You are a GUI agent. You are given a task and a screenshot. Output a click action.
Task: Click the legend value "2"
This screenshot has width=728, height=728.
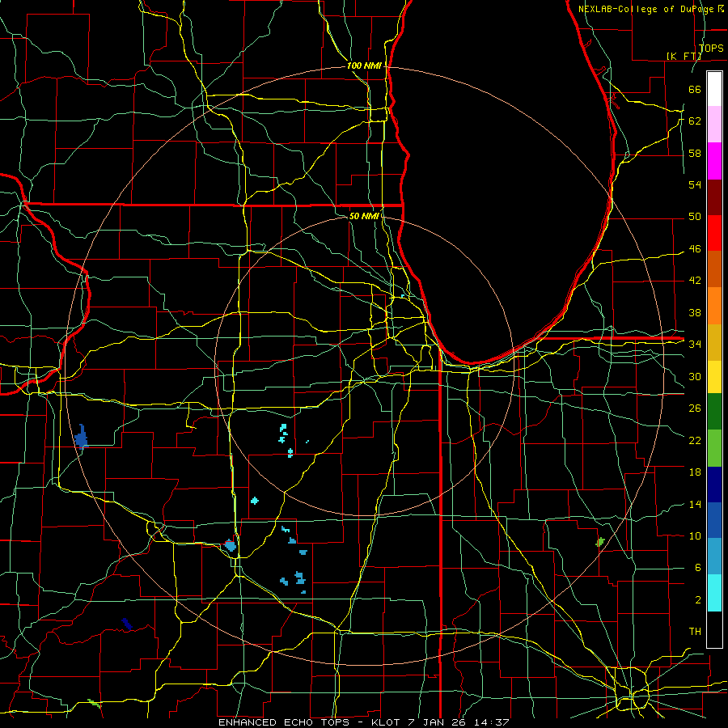(697, 600)
